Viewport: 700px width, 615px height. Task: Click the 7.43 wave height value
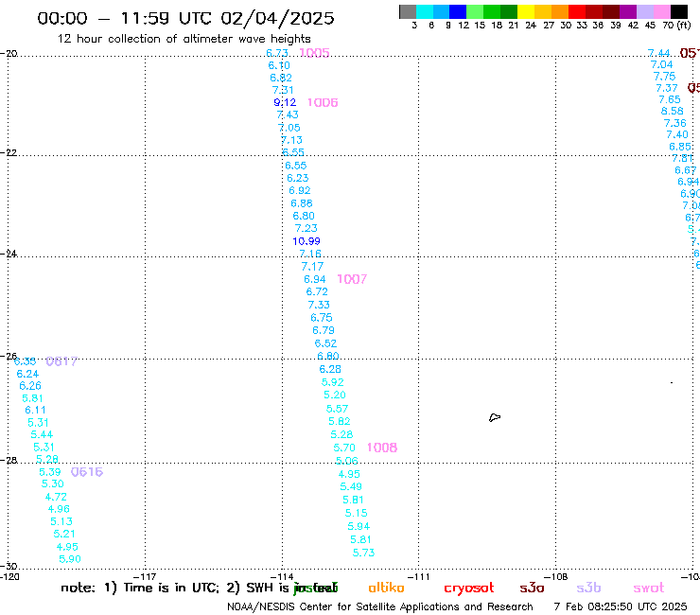tap(288, 114)
